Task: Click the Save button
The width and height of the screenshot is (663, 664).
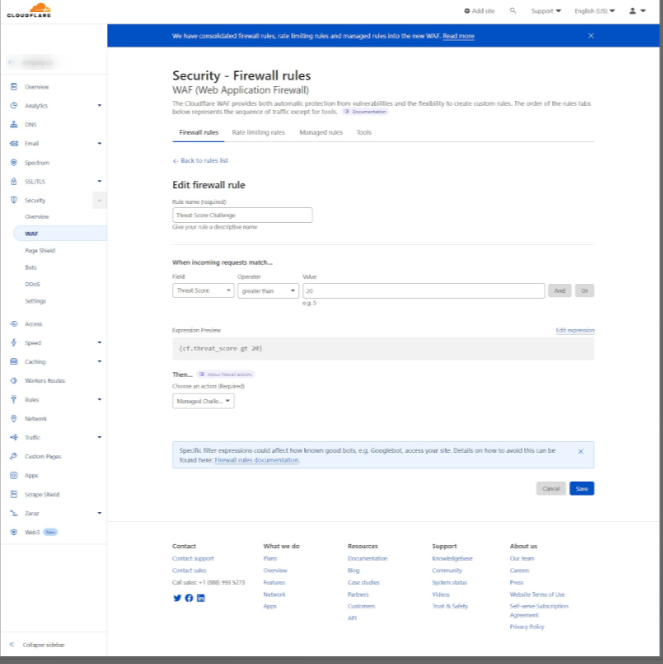Action: [x=582, y=488]
